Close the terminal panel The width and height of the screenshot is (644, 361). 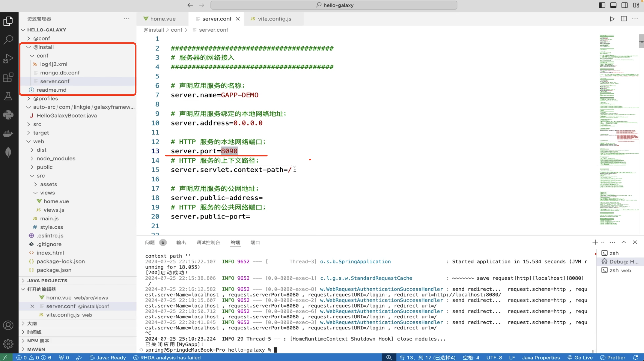pyautogui.click(x=635, y=242)
